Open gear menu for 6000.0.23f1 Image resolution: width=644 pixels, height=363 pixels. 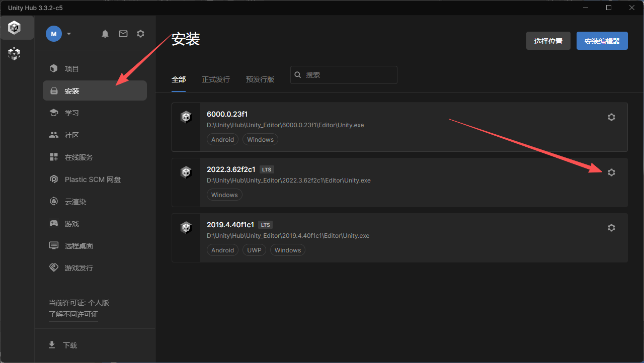tap(611, 117)
